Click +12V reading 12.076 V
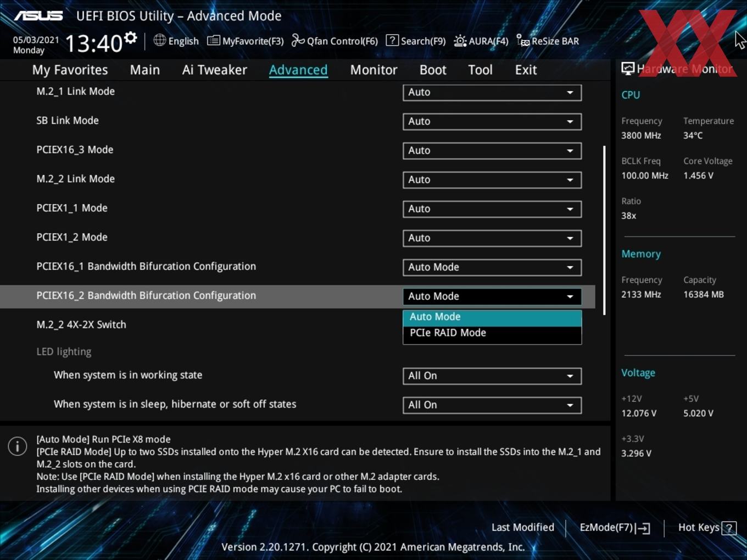This screenshot has width=747, height=560. [639, 413]
